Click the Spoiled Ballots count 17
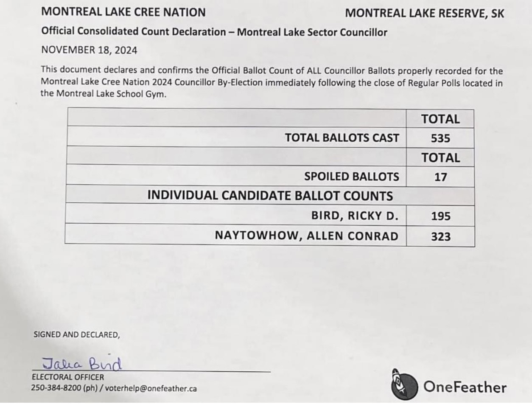 point(440,177)
